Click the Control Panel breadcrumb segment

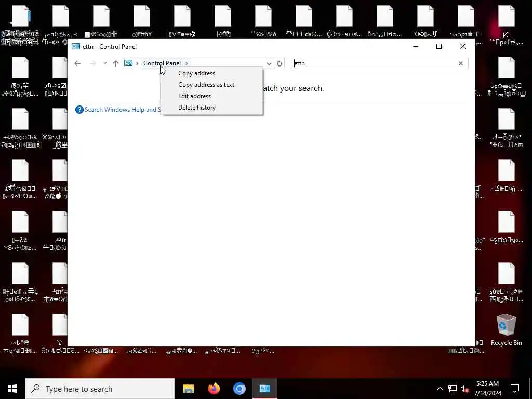162,63
